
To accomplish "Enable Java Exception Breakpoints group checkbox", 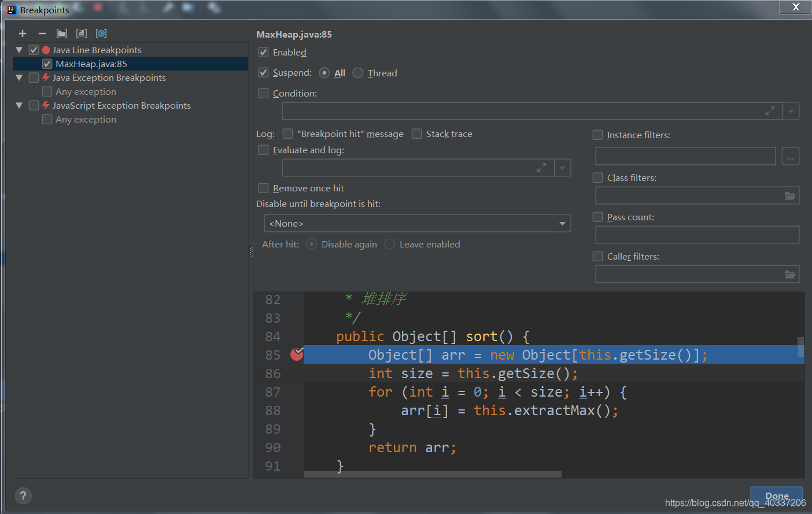I will 34,77.
